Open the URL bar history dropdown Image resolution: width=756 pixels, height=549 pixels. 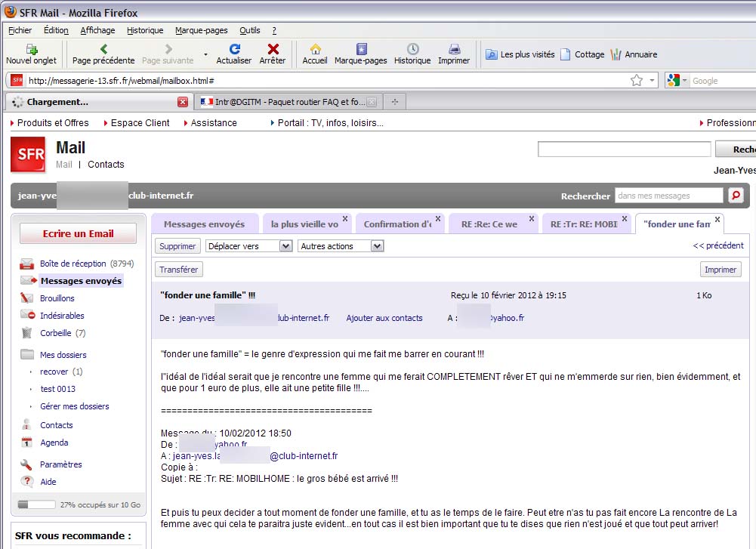pos(652,81)
